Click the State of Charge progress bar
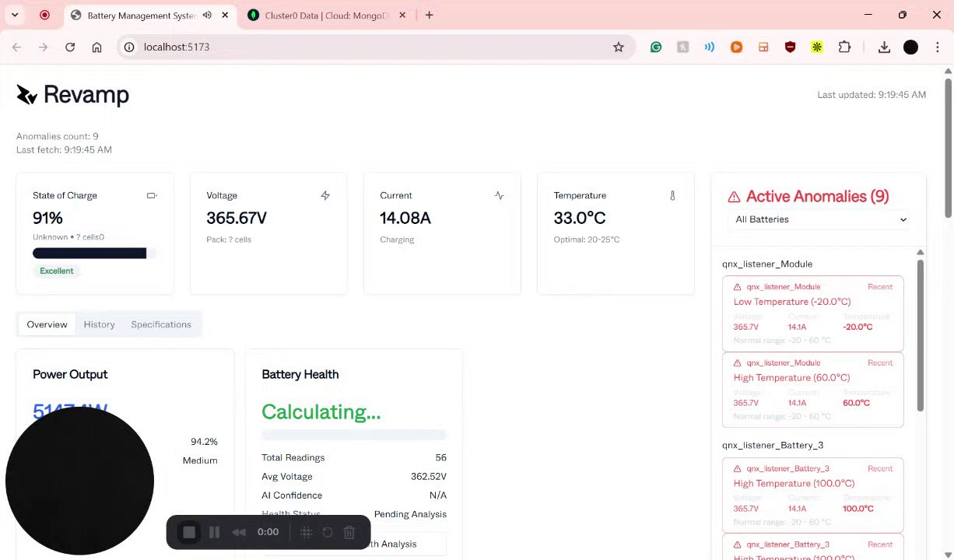Image resolution: width=954 pixels, height=560 pixels. tap(94, 253)
